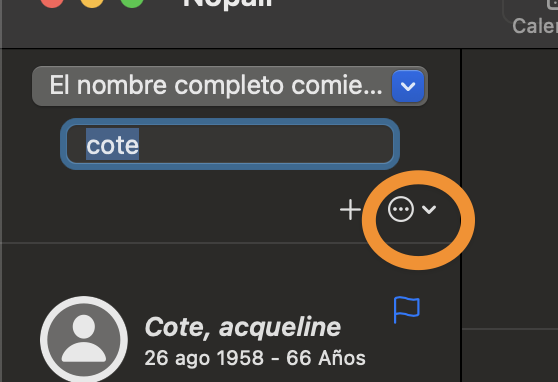558x382 pixels.
Task: Open the Calendar toolbar item label
Action: 535,26
